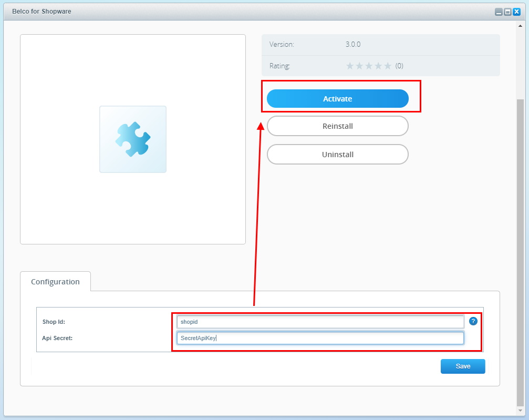Select the "Rating:" label
This screenshot has width=529, height=420.
[279, 66]
